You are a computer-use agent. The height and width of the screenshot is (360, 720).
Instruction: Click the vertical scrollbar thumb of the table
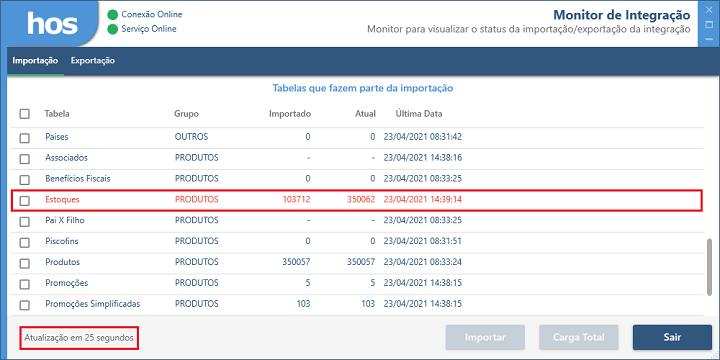pos(710,266)
